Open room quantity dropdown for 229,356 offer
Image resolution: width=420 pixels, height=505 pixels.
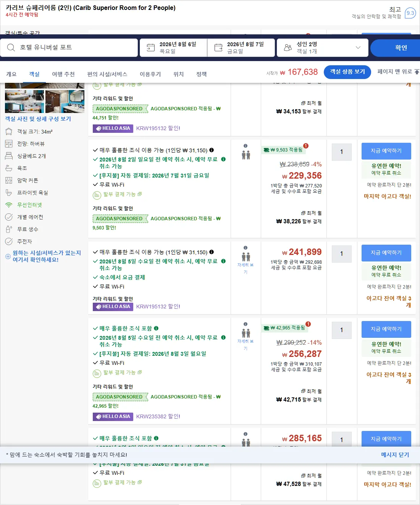coord(342,152)
